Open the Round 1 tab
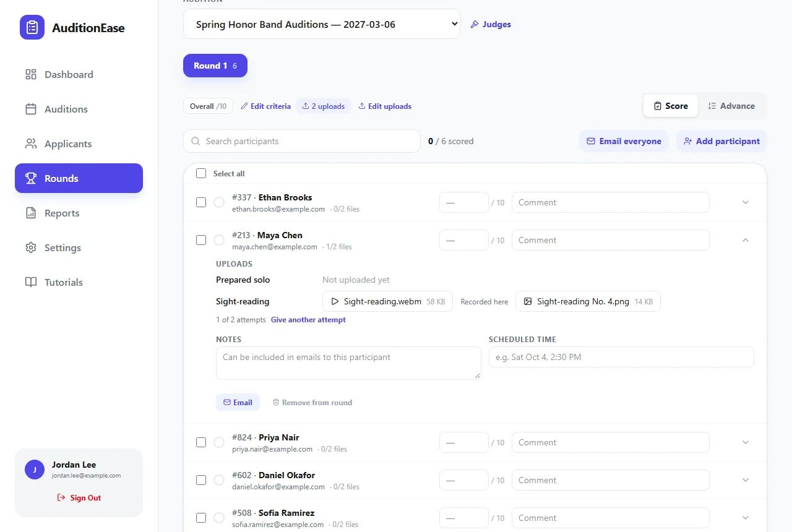Image resolution: width=792 pixels, height=532 pixels. (215, 66)
